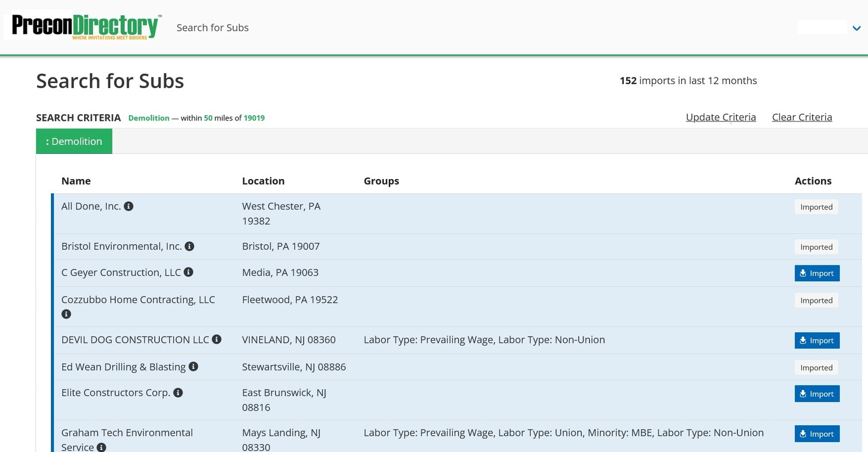Click East Brunswick, NJ 08816 location
Image resolution: width=868 pixels, height=452 pixels.
[x=284, y=400]
